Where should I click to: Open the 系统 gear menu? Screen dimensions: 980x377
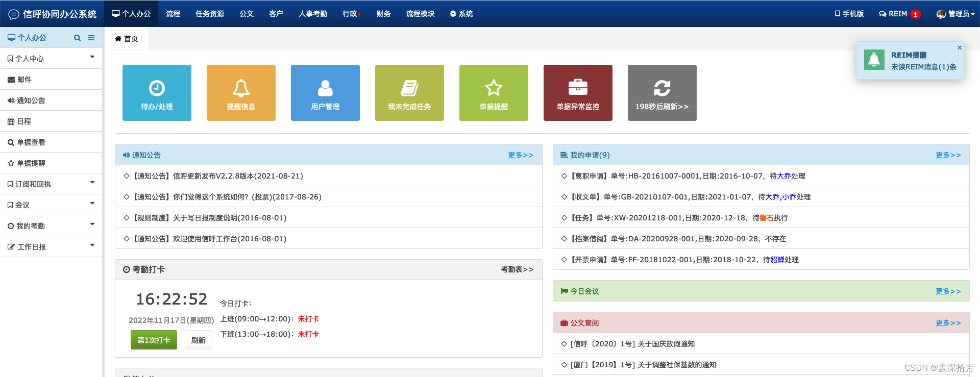coord(461,14)
